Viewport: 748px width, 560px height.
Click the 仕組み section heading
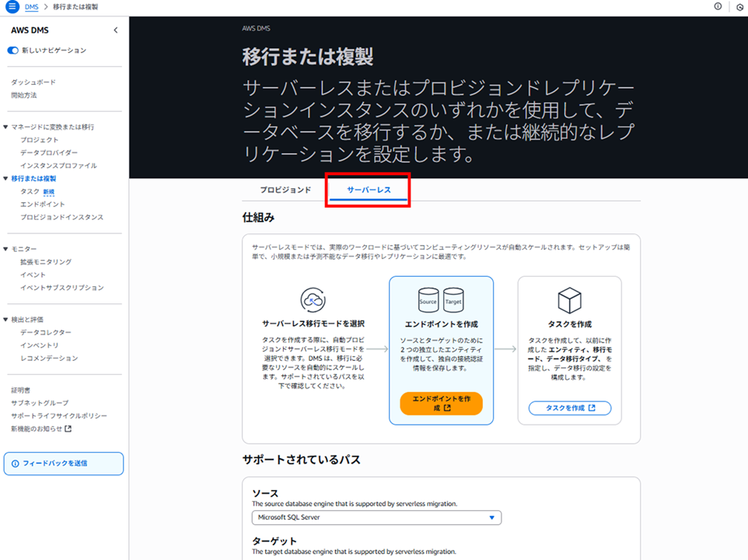pyautogui.click(x=259, y=218)
